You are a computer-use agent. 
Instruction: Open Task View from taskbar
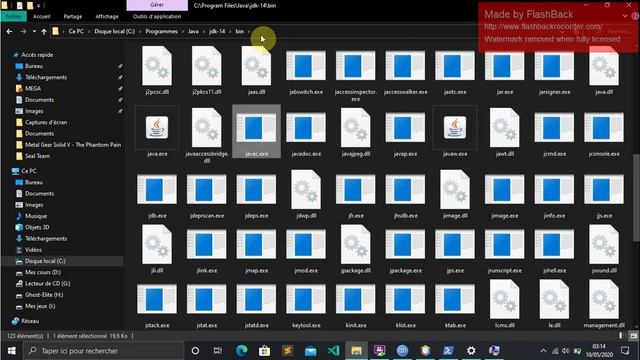pyautogui.click(x=218, y=351)
